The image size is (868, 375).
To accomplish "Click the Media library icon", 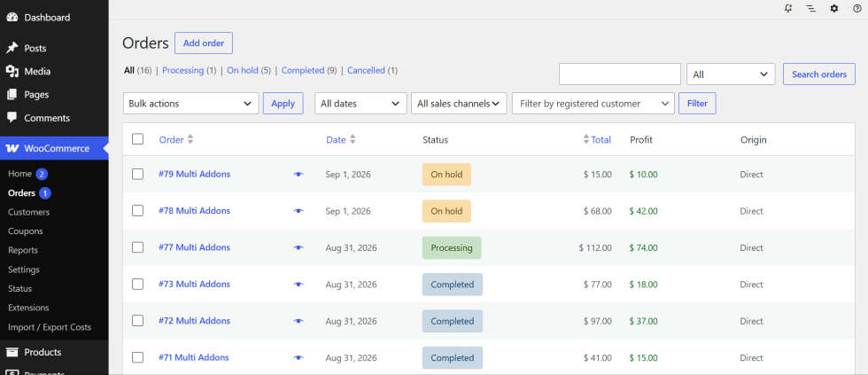I will click(x=12, y=72).
